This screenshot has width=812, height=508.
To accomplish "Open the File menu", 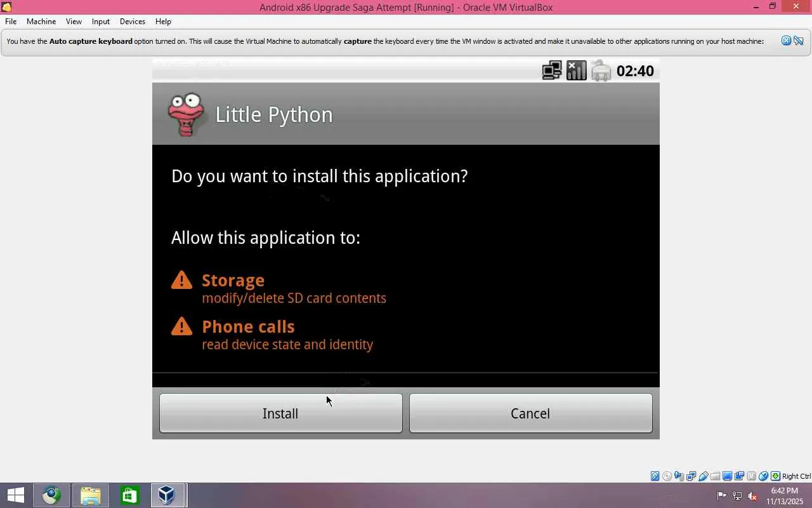I will [11, 21].
